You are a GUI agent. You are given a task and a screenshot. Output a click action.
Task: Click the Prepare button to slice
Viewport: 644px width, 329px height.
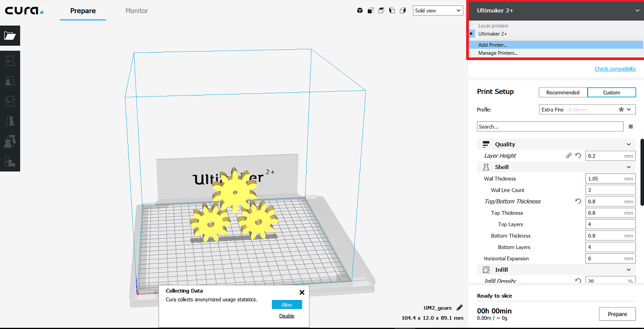pos(617,314)
